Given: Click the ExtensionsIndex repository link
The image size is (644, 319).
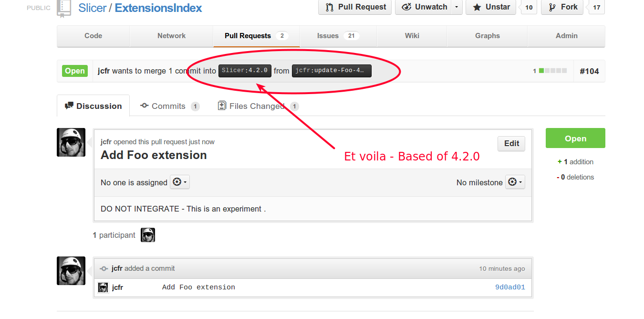Looking at the screenshot, I should point(158,8).
